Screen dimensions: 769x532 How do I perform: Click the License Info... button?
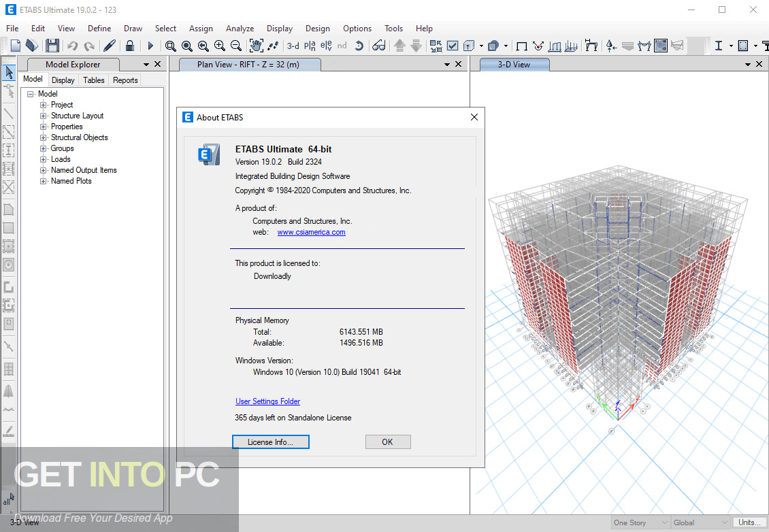tap(271, 442)
